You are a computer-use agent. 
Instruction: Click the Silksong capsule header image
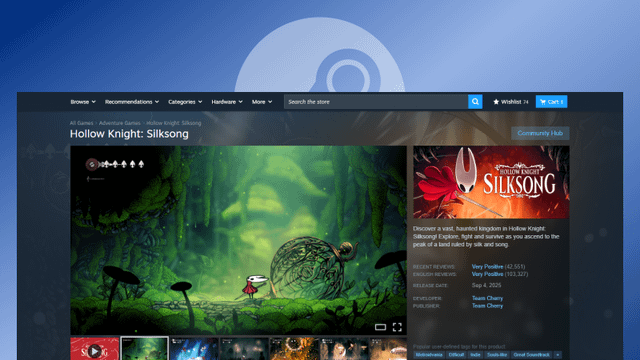click(491, 182)
